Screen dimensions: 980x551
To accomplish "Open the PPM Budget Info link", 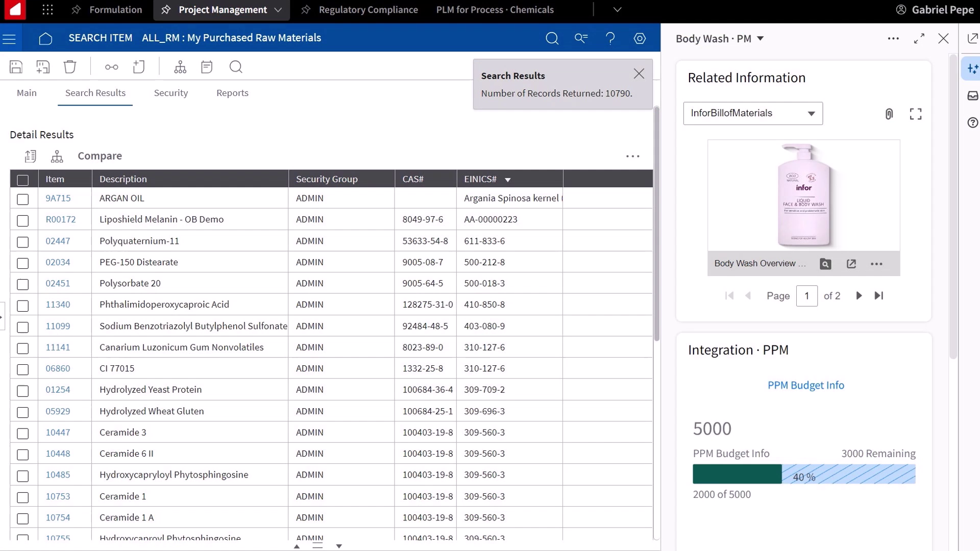I will 805,385.
